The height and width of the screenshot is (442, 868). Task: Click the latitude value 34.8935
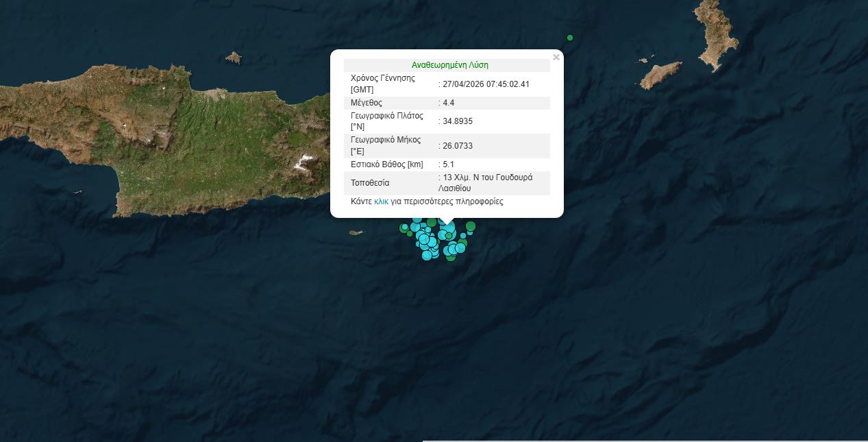(458, 121)
